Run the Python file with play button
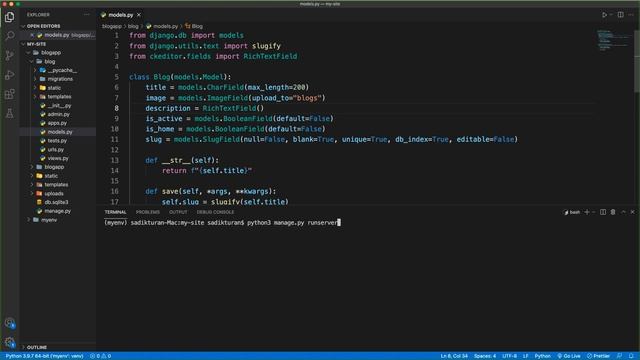 pos(604,15)
